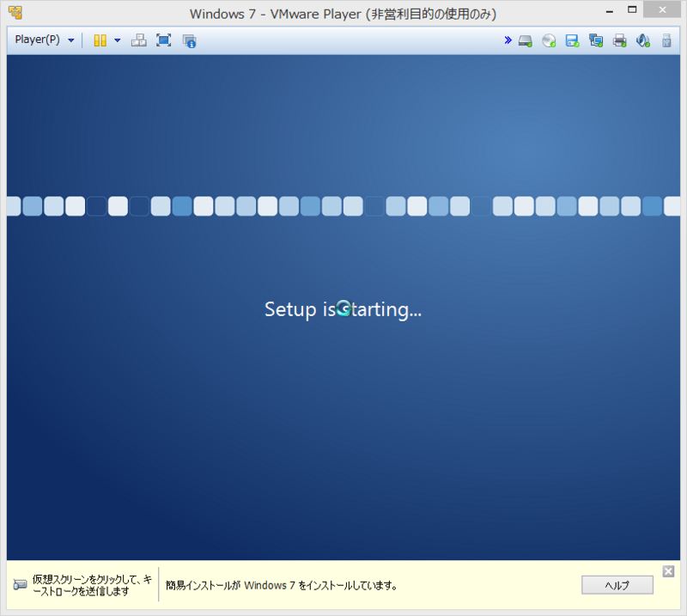Viewport: 687px width, 616px height.
Task: Expand the power options dropdown arrow
Action: (x=117, y=40)
